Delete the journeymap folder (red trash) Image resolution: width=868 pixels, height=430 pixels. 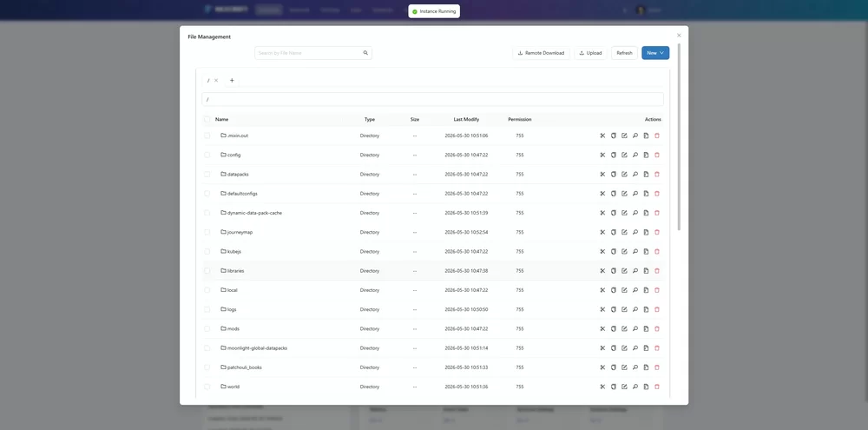(657, 232)
